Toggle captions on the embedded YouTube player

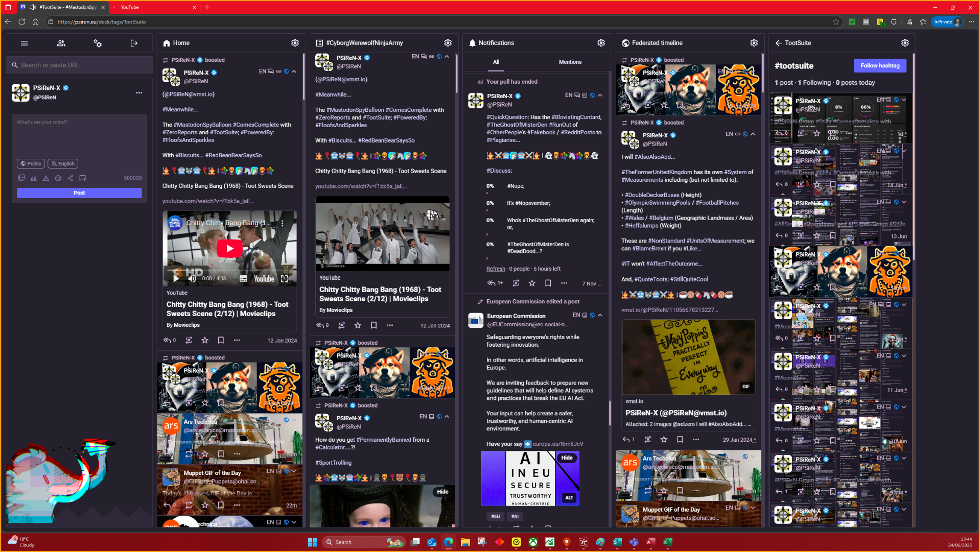click(x=244, y=279)
